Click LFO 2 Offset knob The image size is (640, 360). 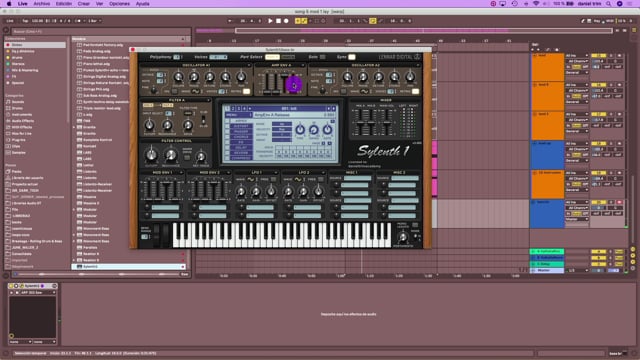point(318,191)
